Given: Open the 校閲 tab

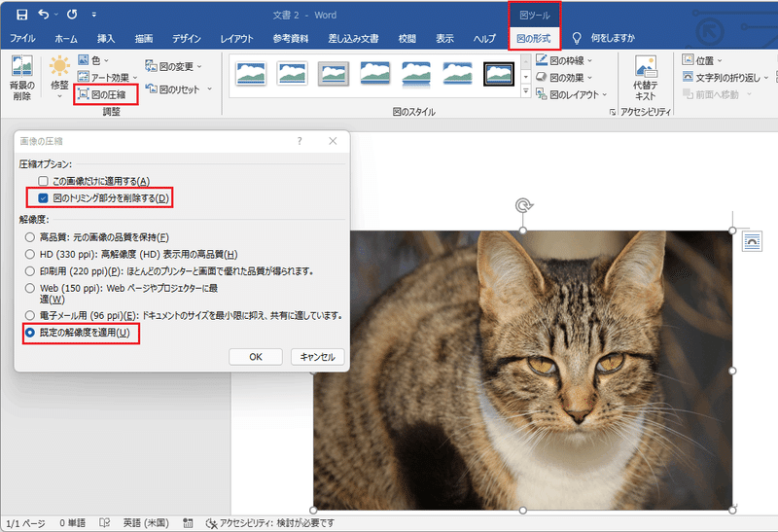Looking at the screenshot, I should point(407,38).
